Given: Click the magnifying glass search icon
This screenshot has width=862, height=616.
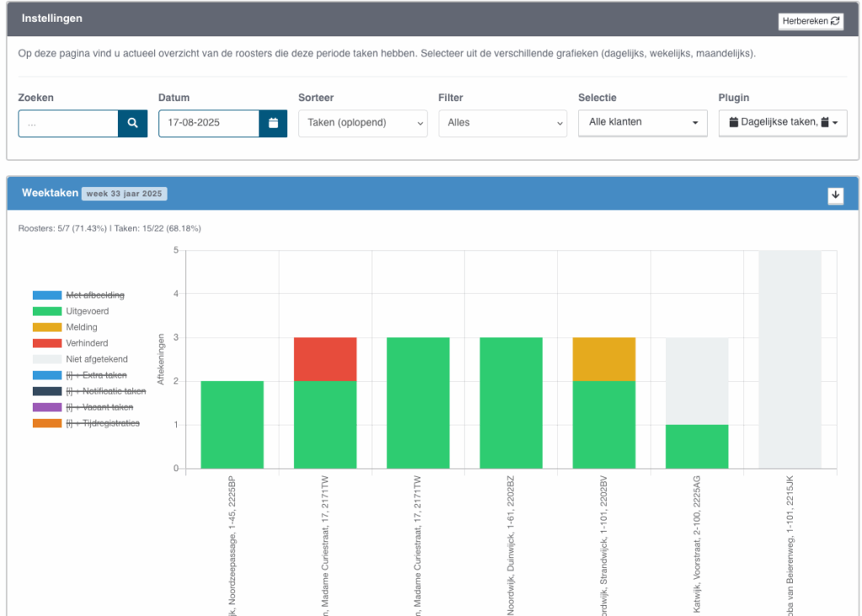Looking at the screenshot, I should (x=132, y=123).
